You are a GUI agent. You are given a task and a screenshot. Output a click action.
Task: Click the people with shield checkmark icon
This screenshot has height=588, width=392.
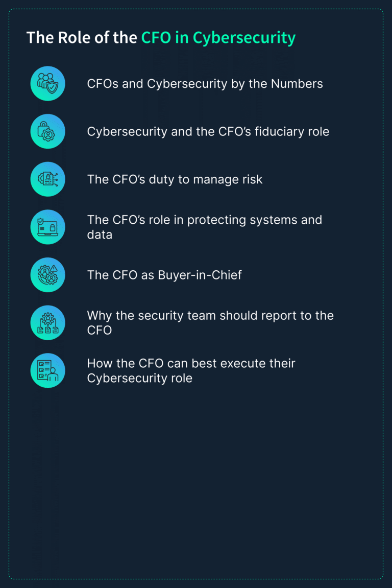point(47,84)
